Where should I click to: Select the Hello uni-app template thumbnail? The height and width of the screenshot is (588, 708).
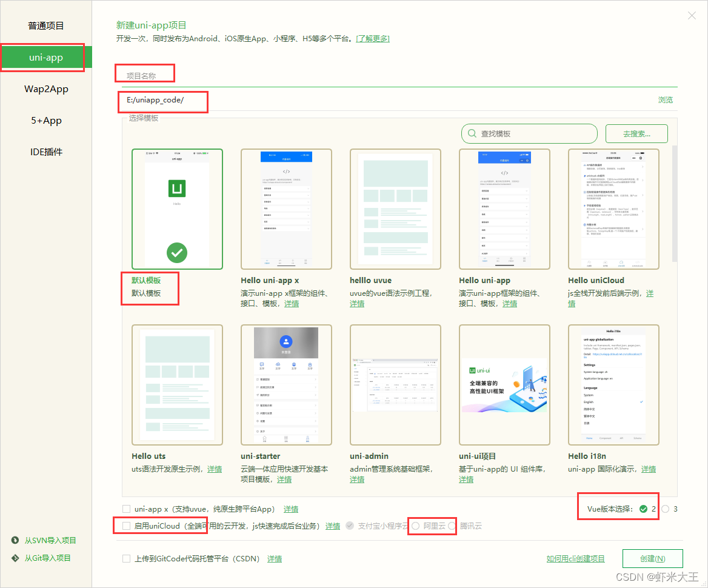coord(504,209)
